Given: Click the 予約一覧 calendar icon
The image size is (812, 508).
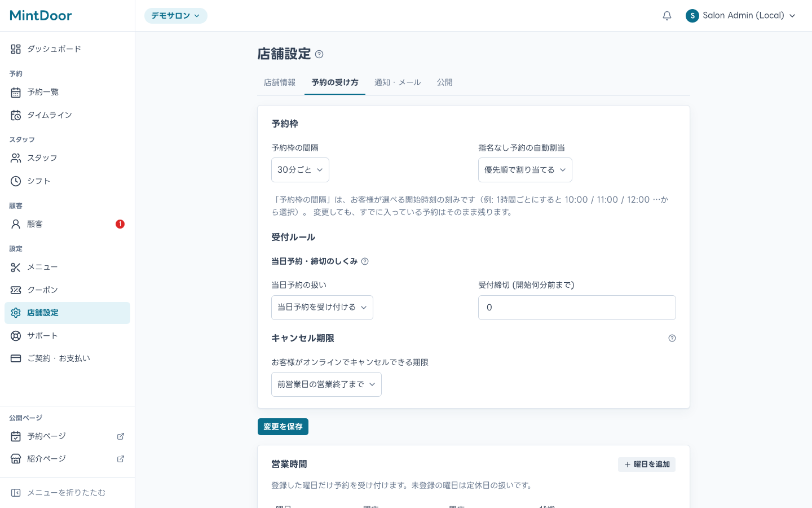Looking at the screenshot, I should tap(16, 92).
